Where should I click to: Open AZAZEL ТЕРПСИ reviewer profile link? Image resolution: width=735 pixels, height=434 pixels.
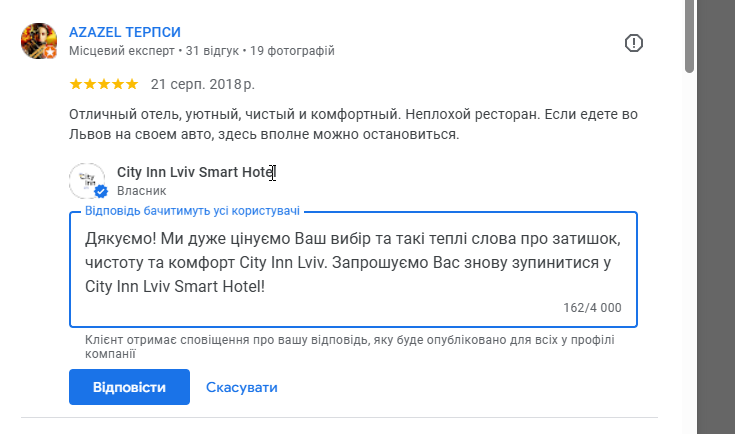(126, 32)
